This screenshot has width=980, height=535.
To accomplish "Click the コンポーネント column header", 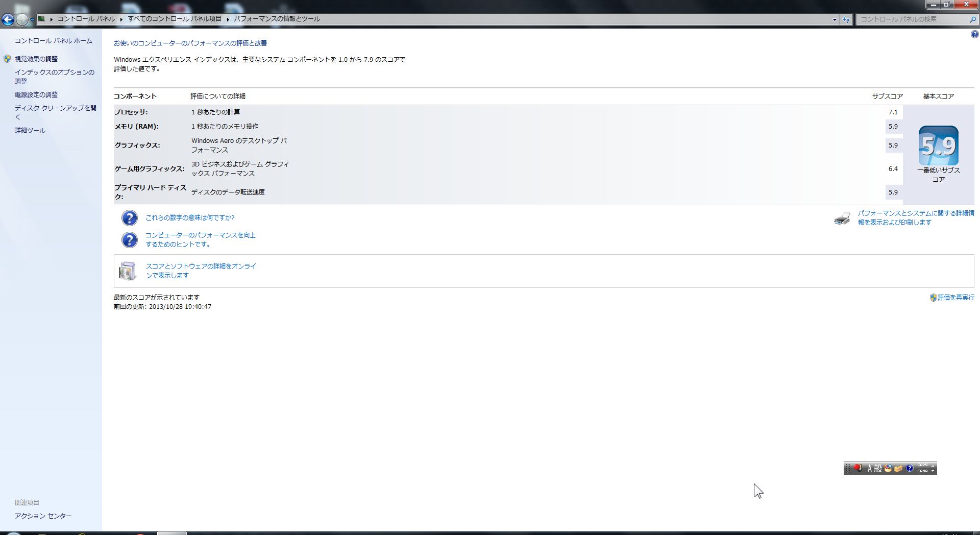I will pyautogui.click(x=135, y=96).
